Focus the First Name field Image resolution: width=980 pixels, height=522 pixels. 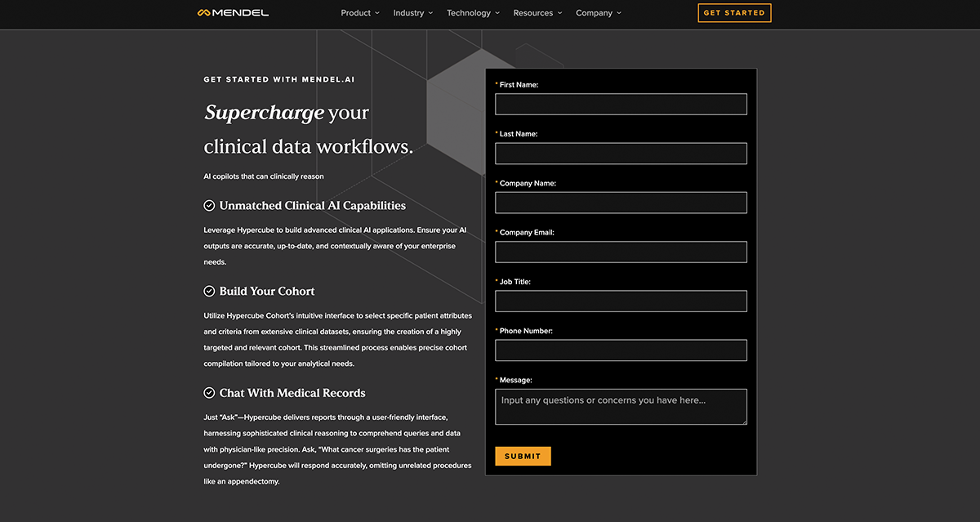click(x=621, y=104)
